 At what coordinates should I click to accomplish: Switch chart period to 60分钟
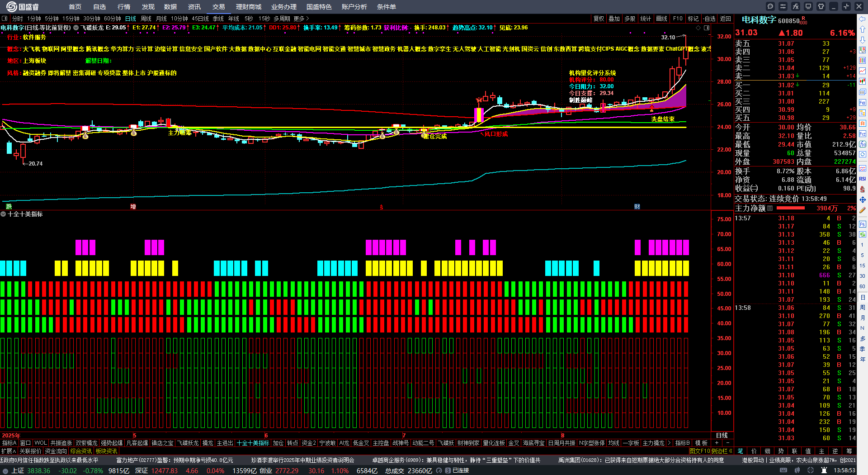click(x=113, y=19)
